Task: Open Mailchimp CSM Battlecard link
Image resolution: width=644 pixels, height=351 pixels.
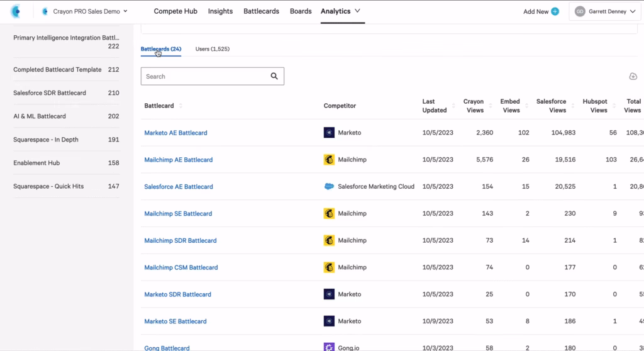Action: click(181, 267)
